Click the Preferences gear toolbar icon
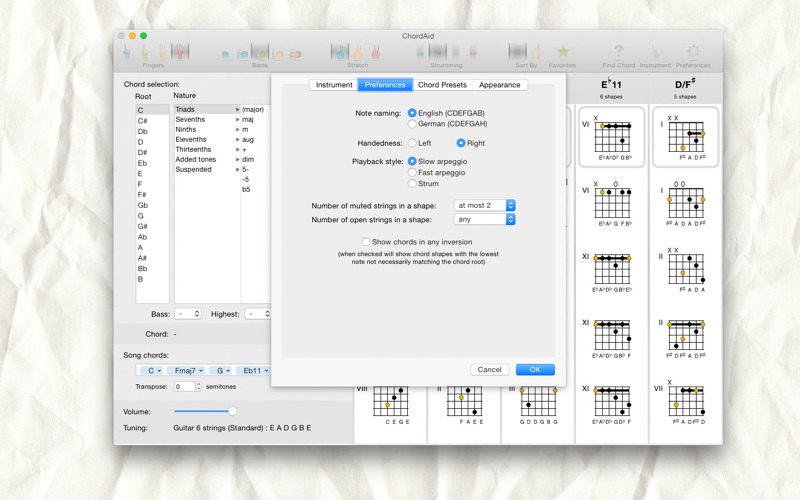Screen dimensions: 800x500 (693, 52)
